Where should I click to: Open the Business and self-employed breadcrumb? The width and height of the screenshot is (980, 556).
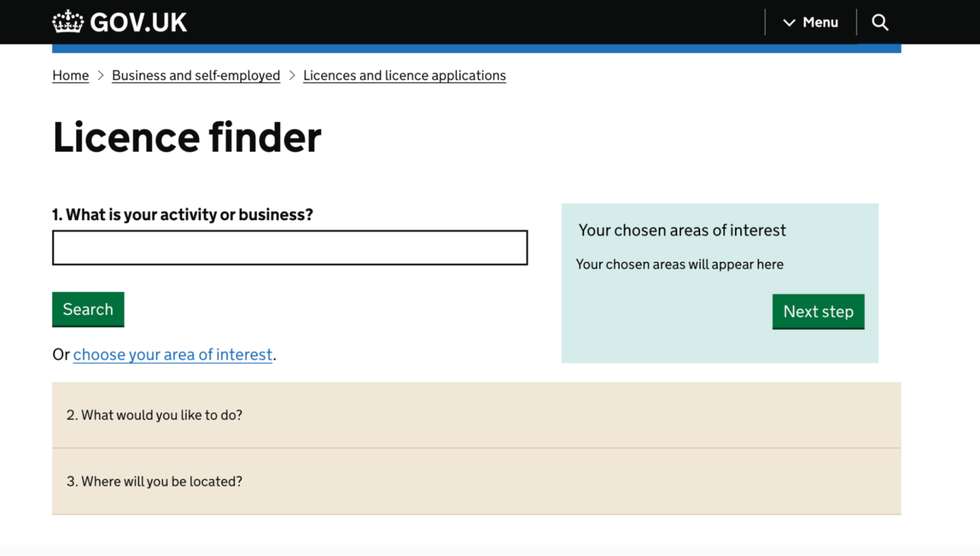195,75
